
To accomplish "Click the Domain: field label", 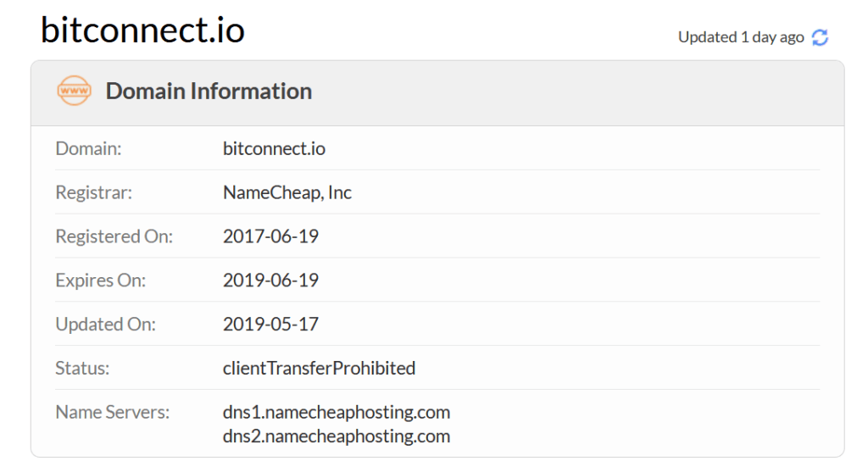I will pyautogui.click(x=88, y=149).
